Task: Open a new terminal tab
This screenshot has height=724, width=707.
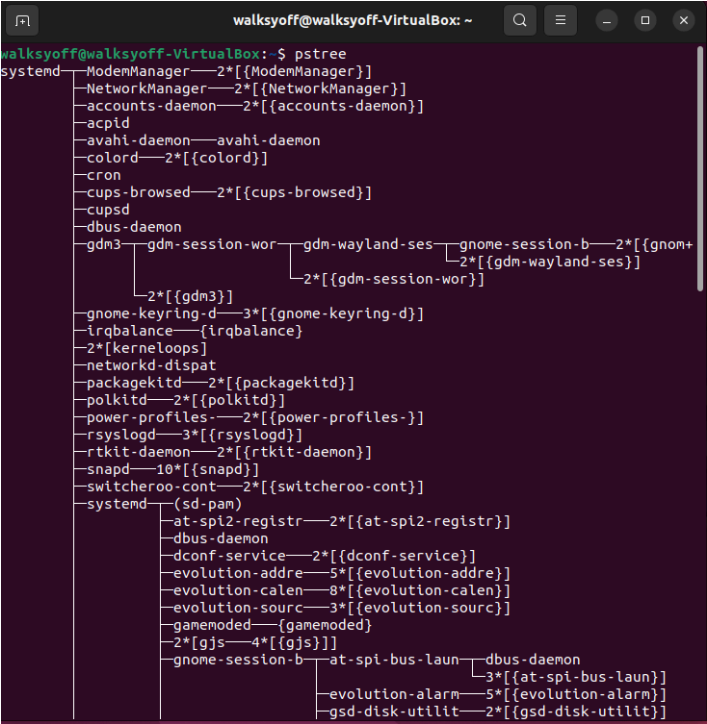Action: [x=22, y=21]
